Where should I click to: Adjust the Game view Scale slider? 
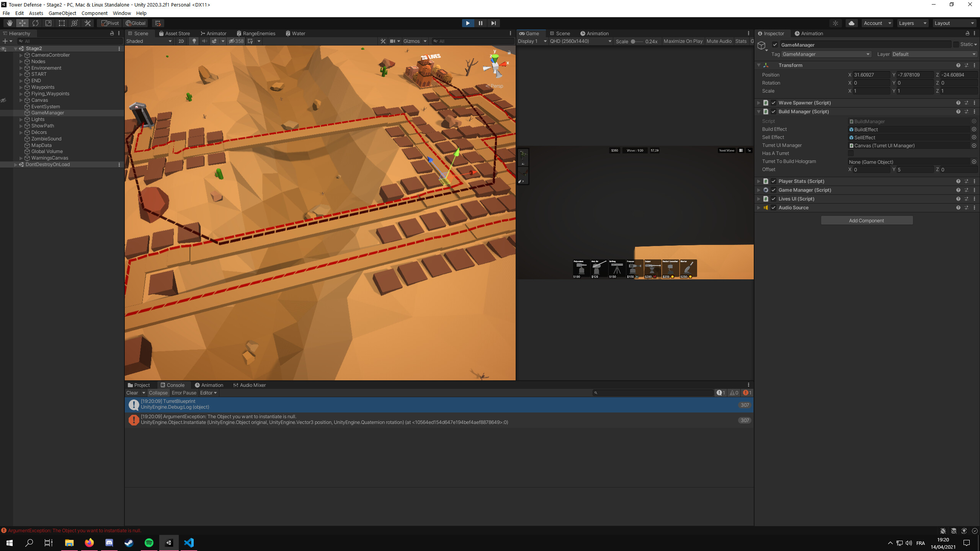point(634,41)
